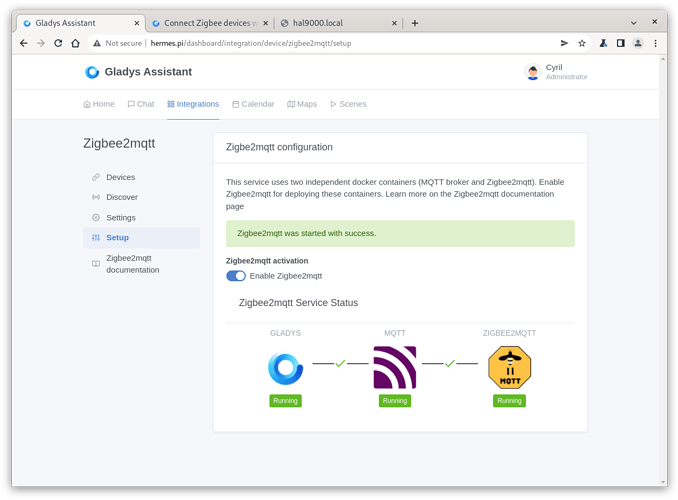Viewport: 678px width, 500px height.
Task: Click the Zigbee2mqtt bee logo
Action: pos(509,367)
